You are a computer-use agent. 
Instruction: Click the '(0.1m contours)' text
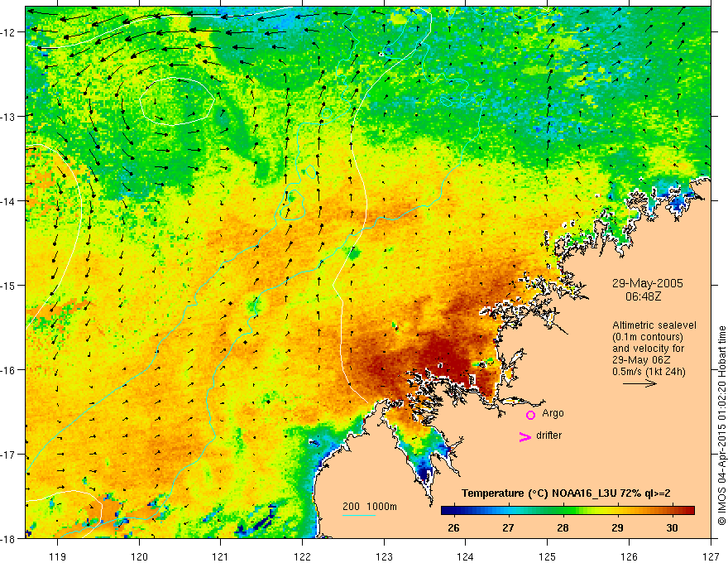[648, 337]
